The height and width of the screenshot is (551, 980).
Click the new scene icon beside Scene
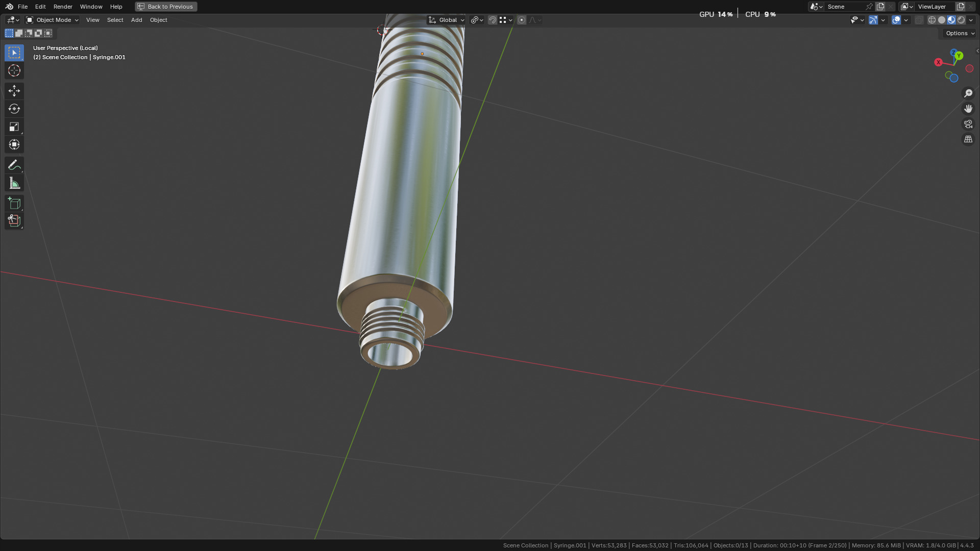pos(880,7)
